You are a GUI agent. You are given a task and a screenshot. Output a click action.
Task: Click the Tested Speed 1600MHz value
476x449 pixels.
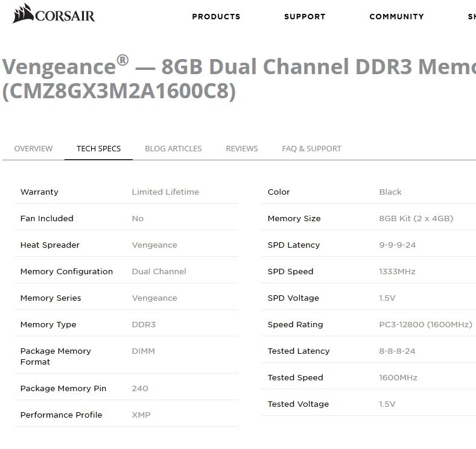(398, 377)
